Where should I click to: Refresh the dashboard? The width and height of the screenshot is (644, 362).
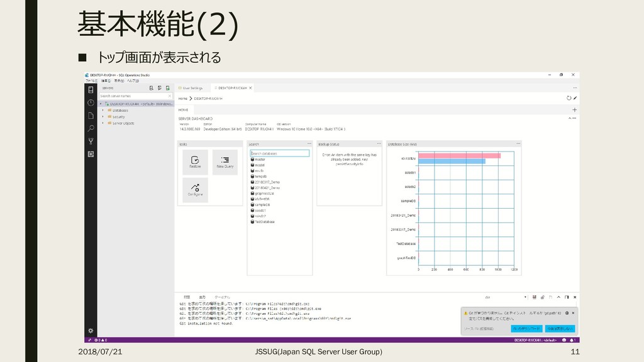(x=569, y=98)
